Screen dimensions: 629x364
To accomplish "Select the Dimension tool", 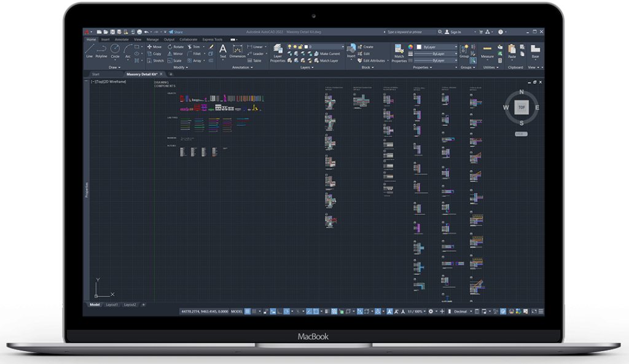I will [238, 52].
